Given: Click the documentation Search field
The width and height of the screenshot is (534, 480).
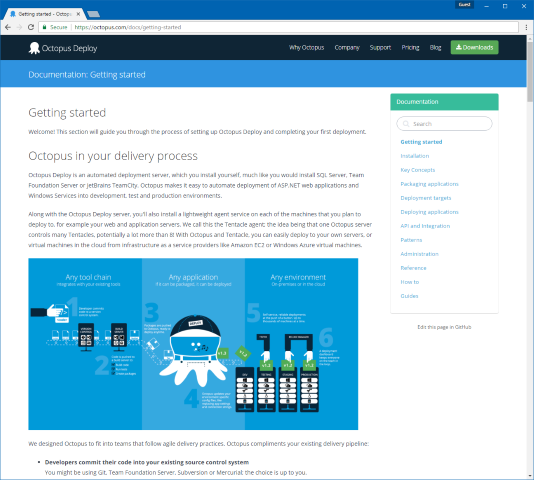Looking at the screenshot, I should (x=444, y=124).
